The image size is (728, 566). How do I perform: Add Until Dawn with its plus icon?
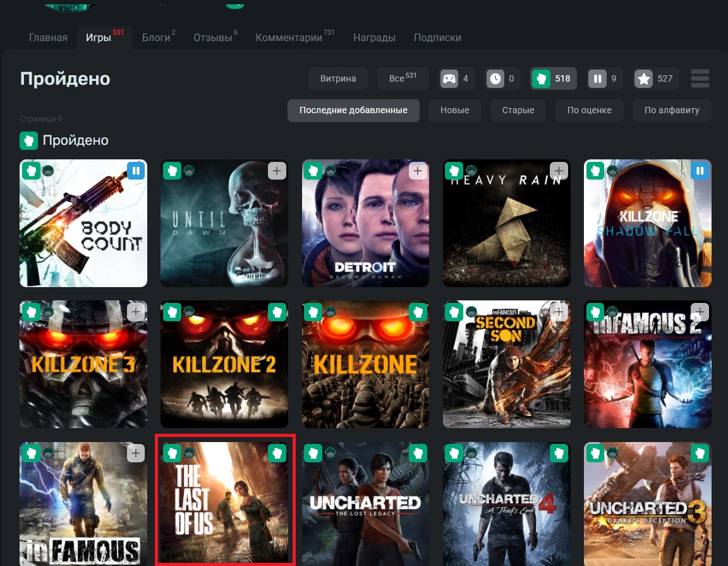tap(277, 171)
